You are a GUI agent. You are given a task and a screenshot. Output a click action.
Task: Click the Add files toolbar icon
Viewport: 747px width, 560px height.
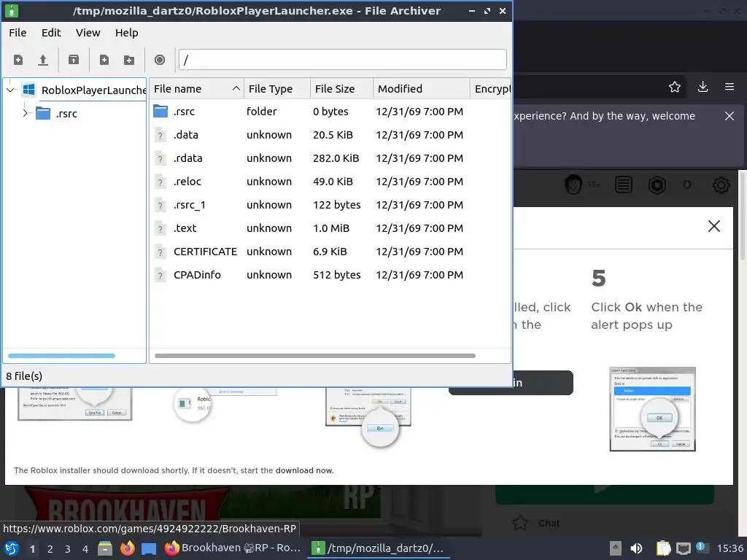[104, 60]
